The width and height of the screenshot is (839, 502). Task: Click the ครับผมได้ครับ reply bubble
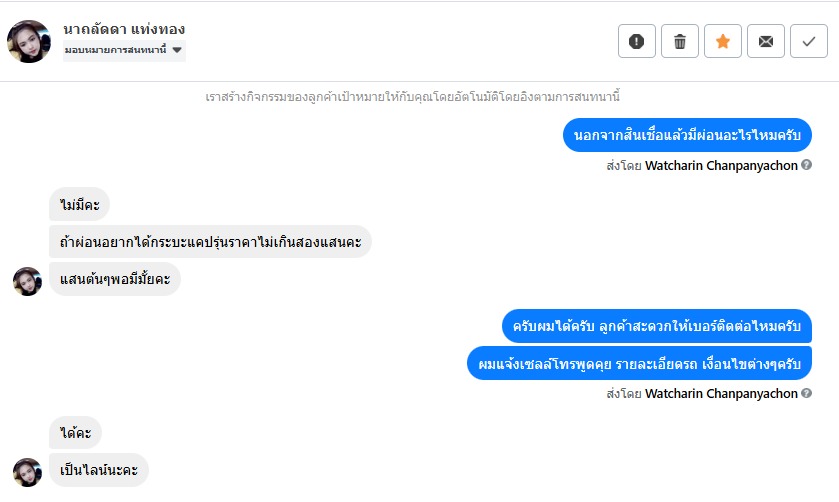pyautogui.click(x=656, y=326)
